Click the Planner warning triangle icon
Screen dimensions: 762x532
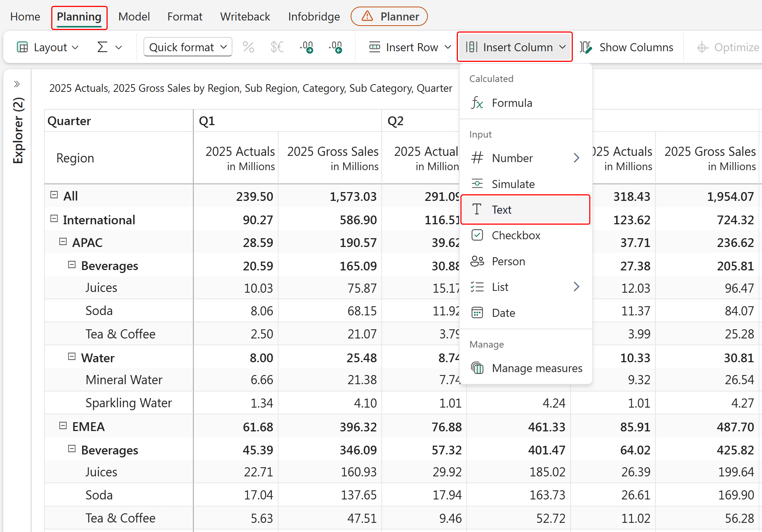pos(367,16)
